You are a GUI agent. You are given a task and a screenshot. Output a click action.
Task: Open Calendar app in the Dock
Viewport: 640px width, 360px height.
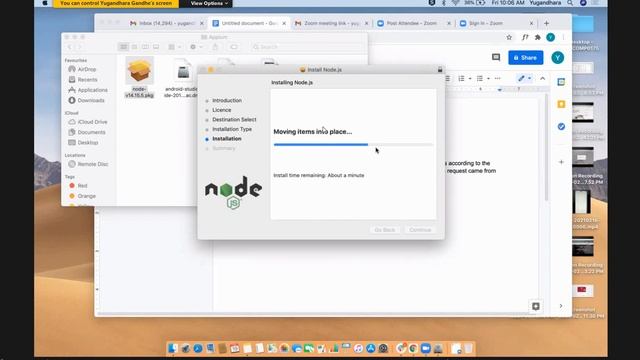[x=235, y=348]
